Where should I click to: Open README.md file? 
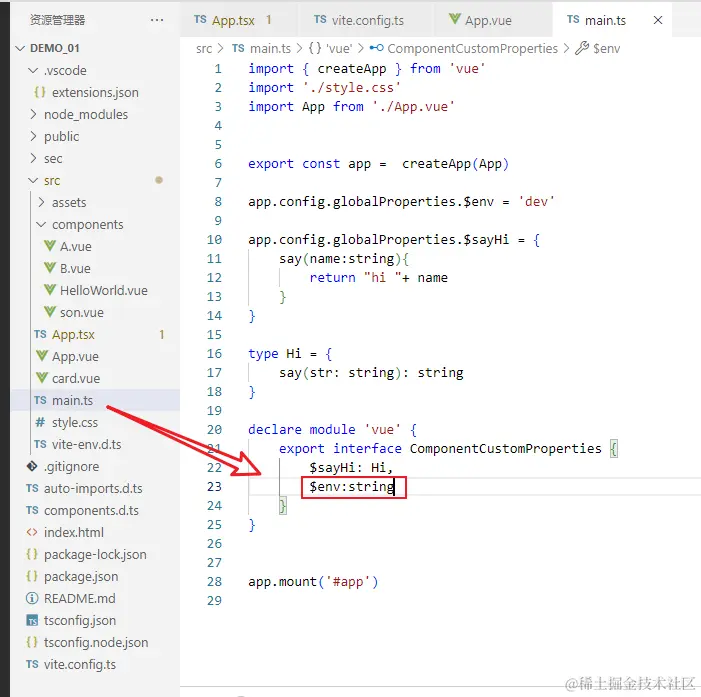[x=80, y=598]
